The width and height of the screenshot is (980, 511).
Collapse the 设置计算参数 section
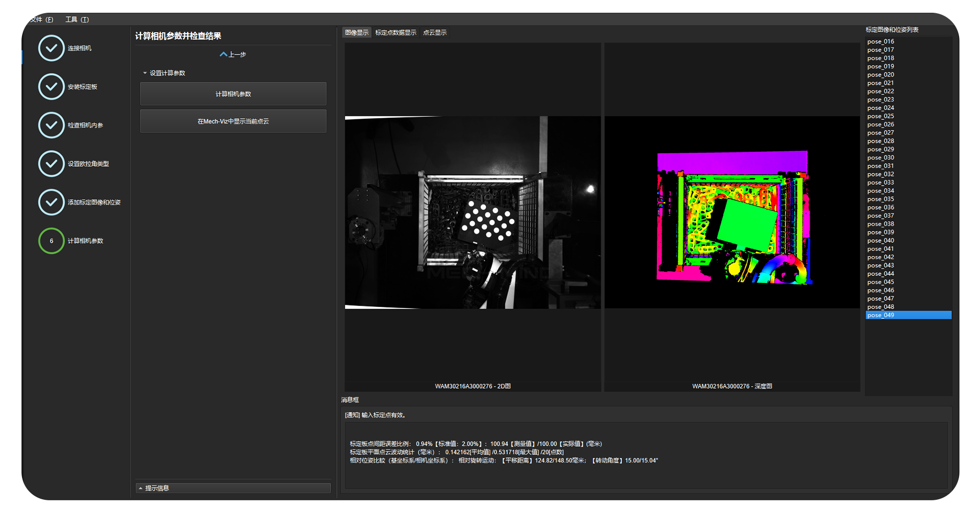tap(145, 73)
